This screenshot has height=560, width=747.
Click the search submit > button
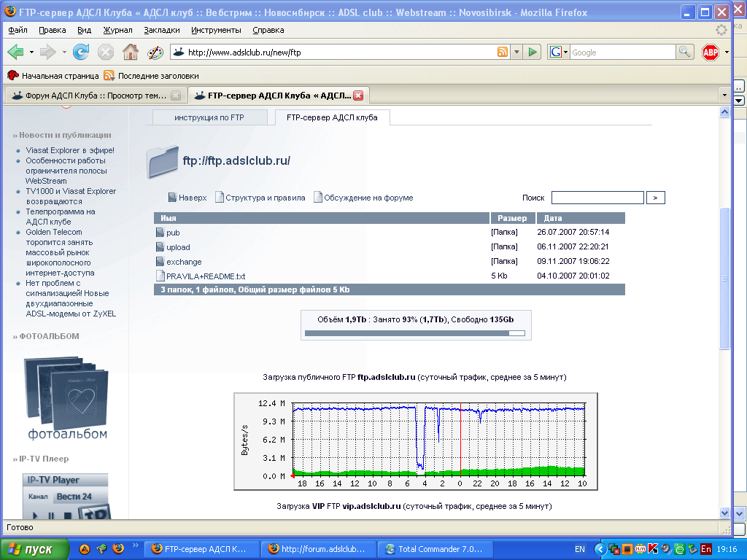pos(656,198)
